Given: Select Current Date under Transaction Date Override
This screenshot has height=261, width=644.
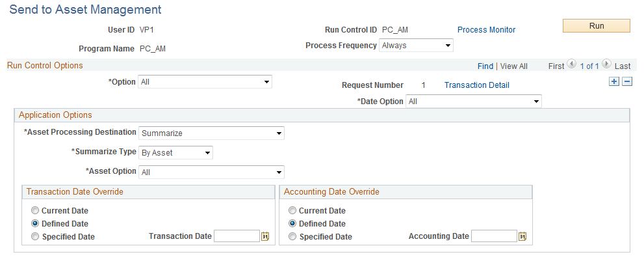Looking at the screenshot, I should click(x=35, y=211).
